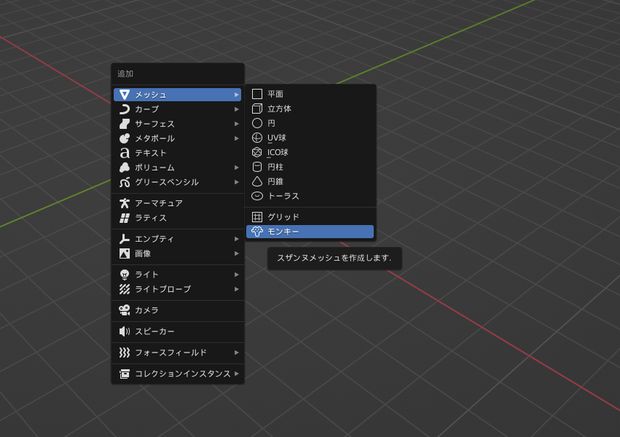This screenshot has height=437, width=620.
Task: Select the UV球 menu entry
Action: (x=310, y=138)
